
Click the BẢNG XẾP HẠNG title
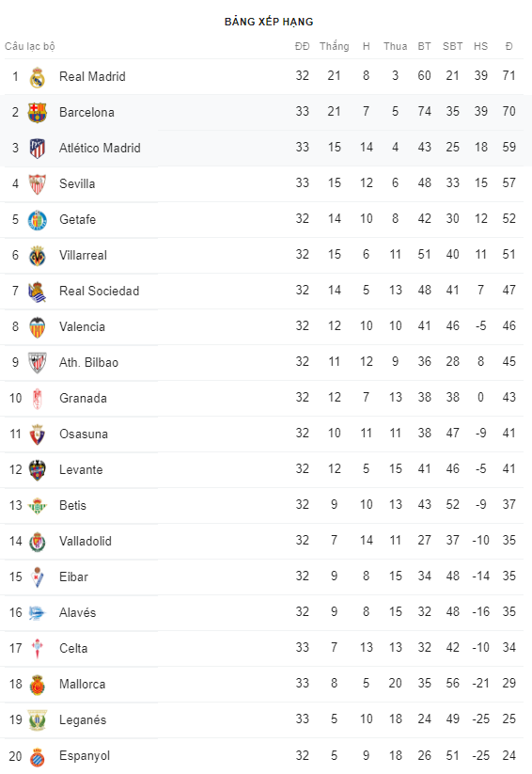[x=269, y=22]
